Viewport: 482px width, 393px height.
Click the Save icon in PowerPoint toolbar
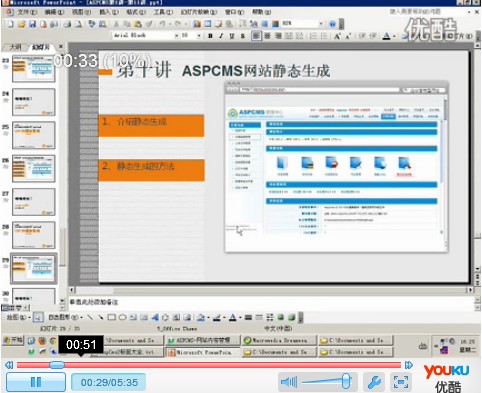32,24
